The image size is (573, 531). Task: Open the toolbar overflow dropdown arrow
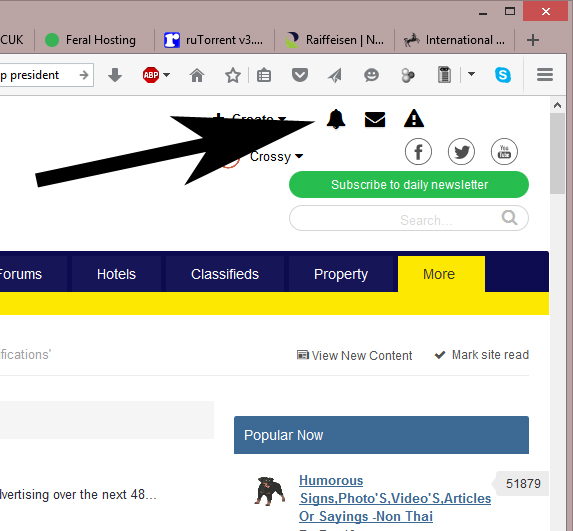tap(471, 74)
